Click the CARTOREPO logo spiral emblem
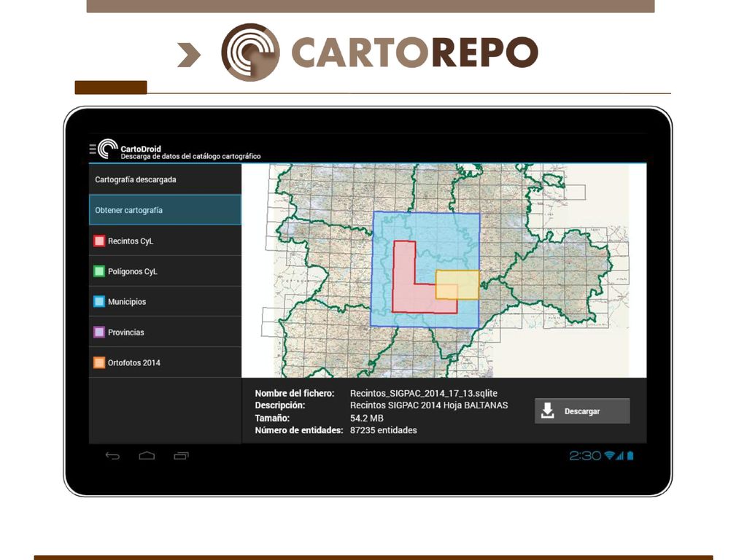The width and height of the screenshot is (747, 560). (250, 52)
